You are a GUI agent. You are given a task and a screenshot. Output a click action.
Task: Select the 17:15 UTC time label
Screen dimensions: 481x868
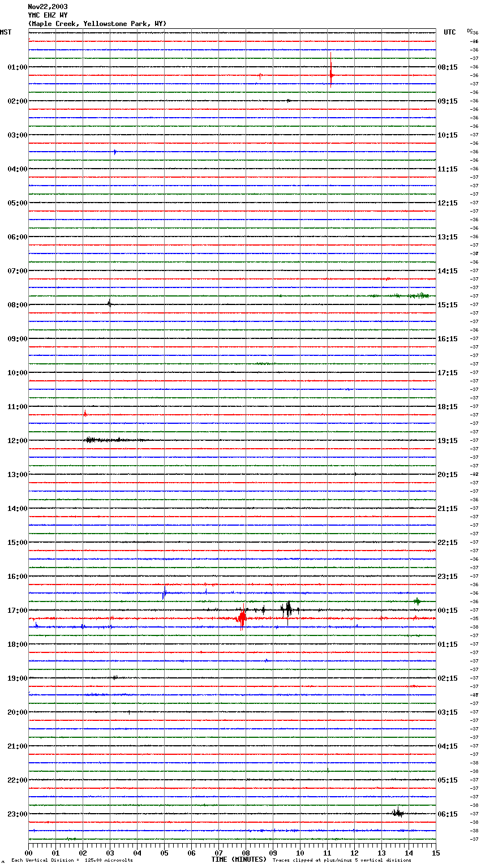coord(448,373)
